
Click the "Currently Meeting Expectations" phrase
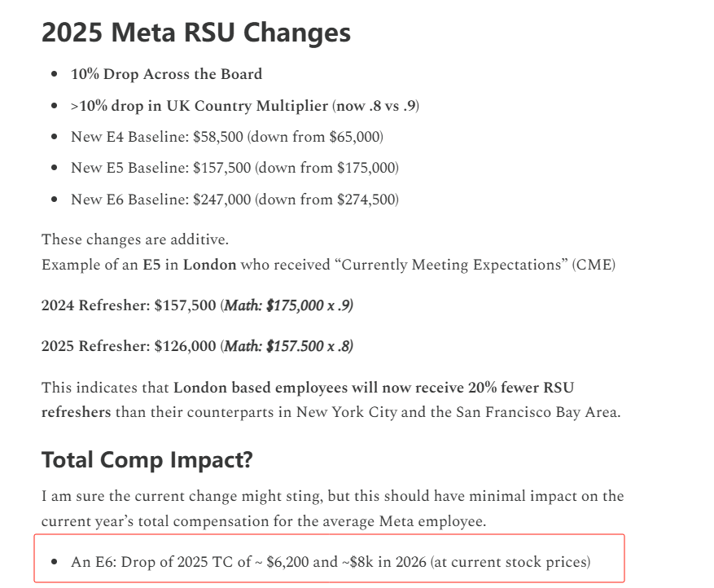tap(451, 265)
